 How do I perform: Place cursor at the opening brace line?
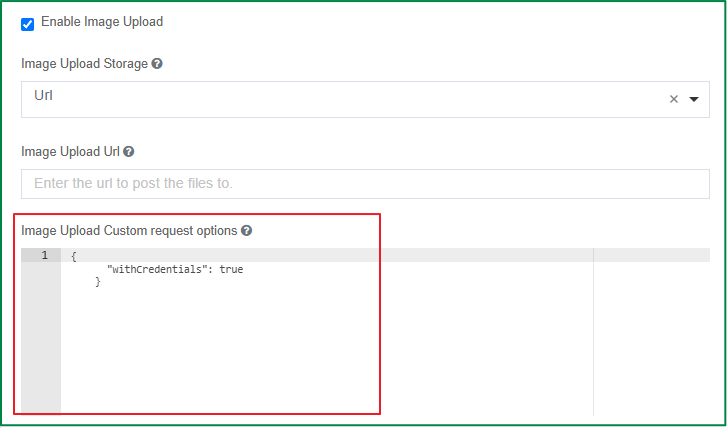point(73,256)
